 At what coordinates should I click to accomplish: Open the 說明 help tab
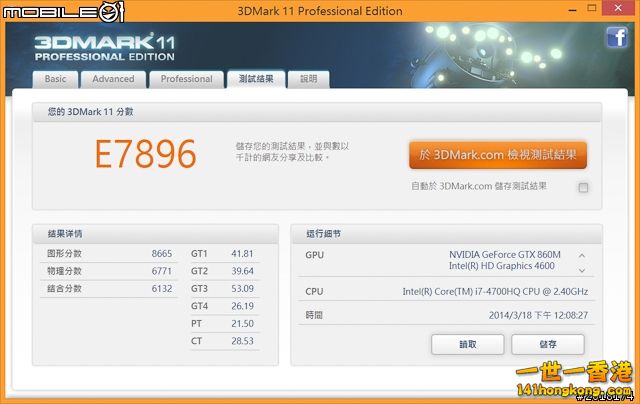pos(309,79)
